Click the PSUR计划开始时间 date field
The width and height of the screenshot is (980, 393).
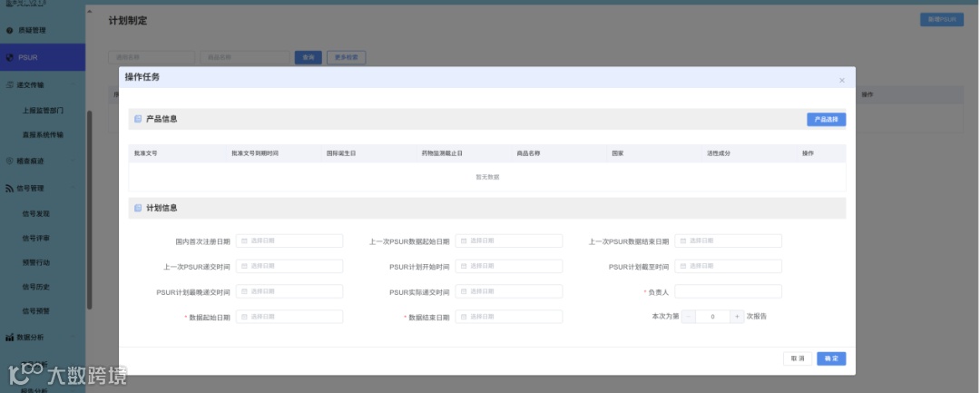509,266
